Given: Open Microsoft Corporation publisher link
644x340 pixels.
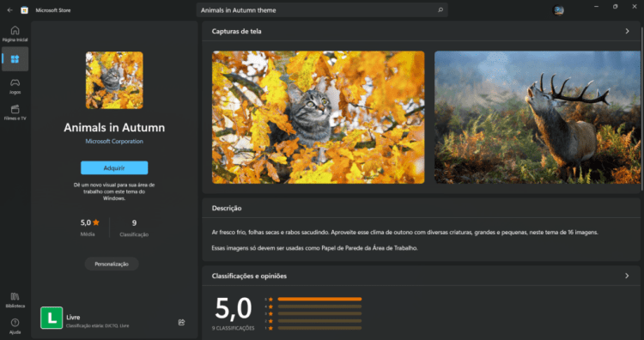Looking at the screenshot, I should (x=114, y=142).
